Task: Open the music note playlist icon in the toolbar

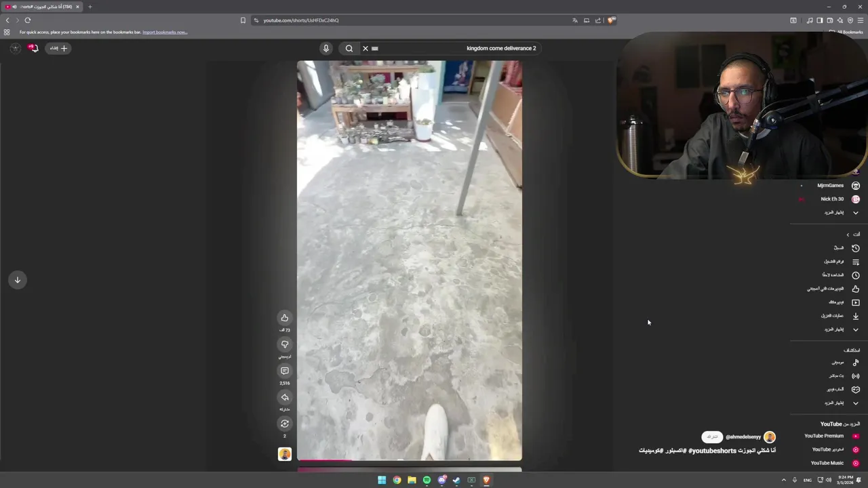Action: point(810,20)
